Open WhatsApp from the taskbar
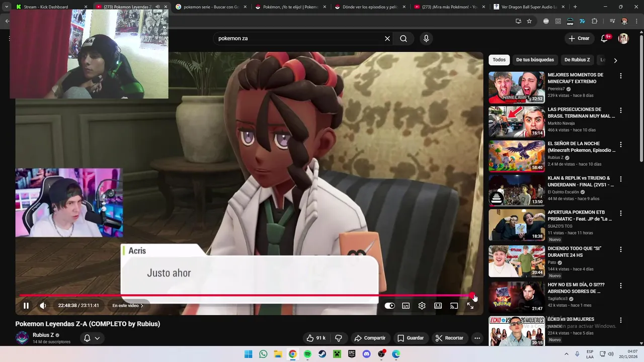The width and height of the screenshot is (644, 362). coord(263,354)
